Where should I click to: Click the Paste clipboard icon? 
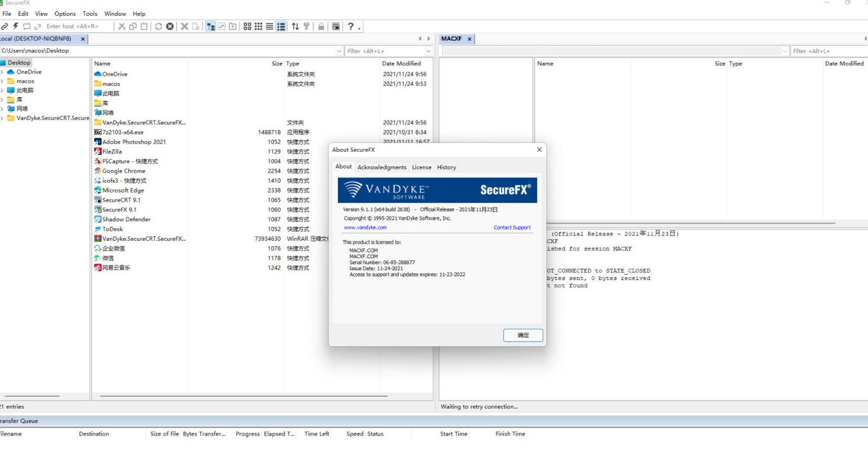(x=144, y=26)
